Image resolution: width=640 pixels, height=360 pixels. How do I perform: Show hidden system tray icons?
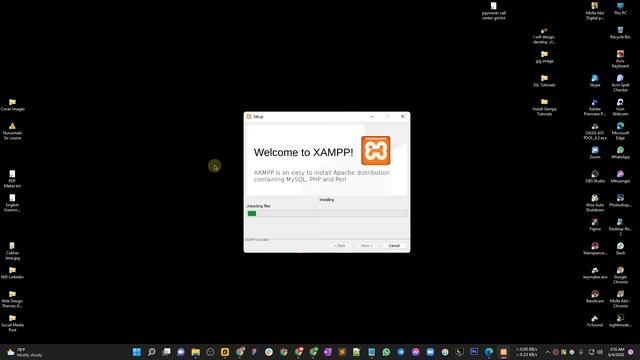point(547,352)
